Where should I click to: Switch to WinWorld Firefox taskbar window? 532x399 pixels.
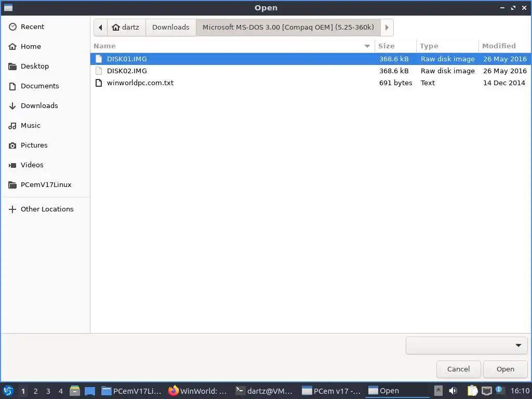198,391
